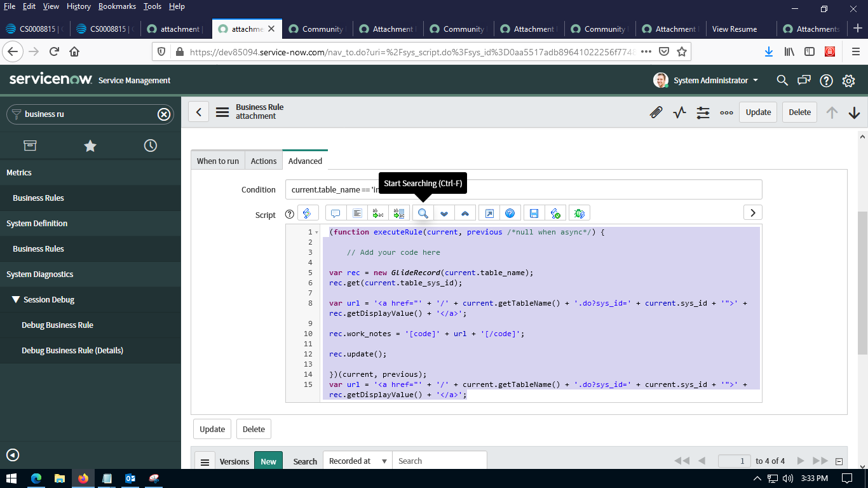The image size is (868, 488).
Task: Clear navigator filter X icon
Action: click(164, 114)
